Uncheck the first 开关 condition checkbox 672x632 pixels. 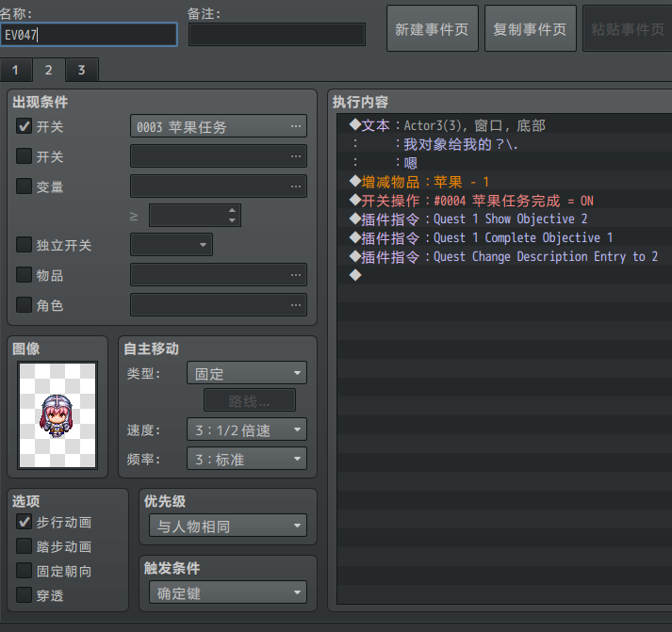tap(24, 126)
